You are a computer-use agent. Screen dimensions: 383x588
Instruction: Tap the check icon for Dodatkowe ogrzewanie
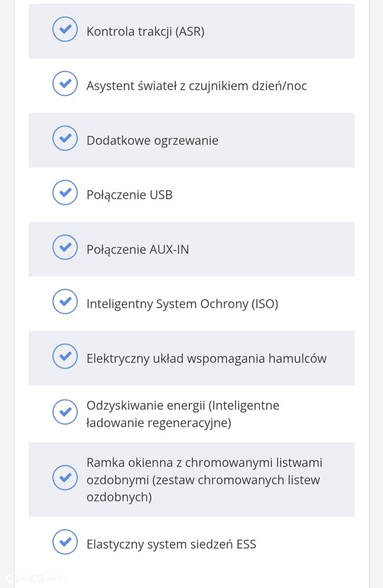[x=65, y=138]
